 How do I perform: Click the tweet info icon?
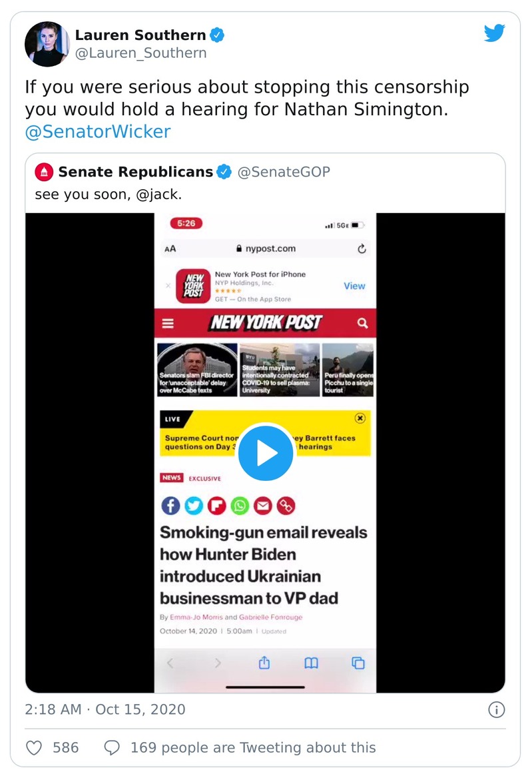[497, 710]
